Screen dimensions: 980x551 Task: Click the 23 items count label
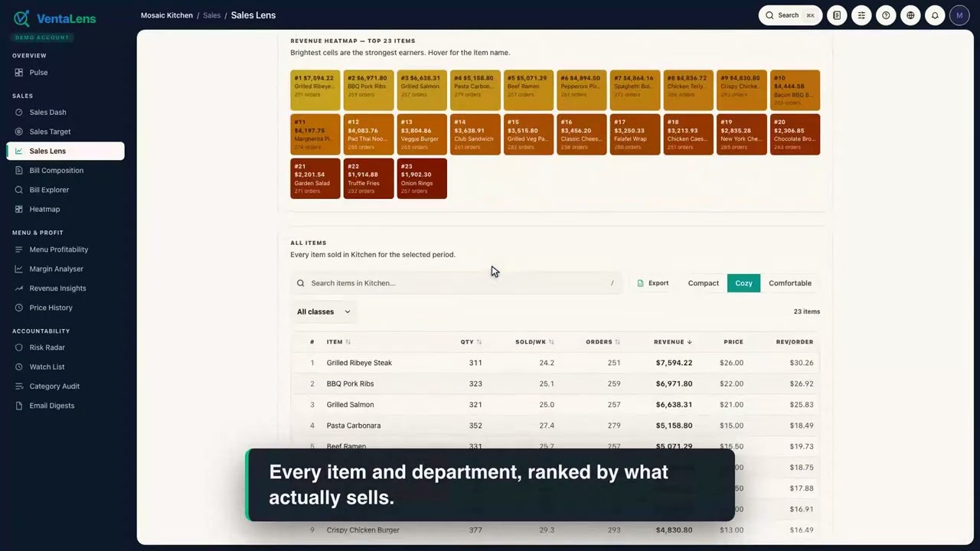tap(807, 311)
